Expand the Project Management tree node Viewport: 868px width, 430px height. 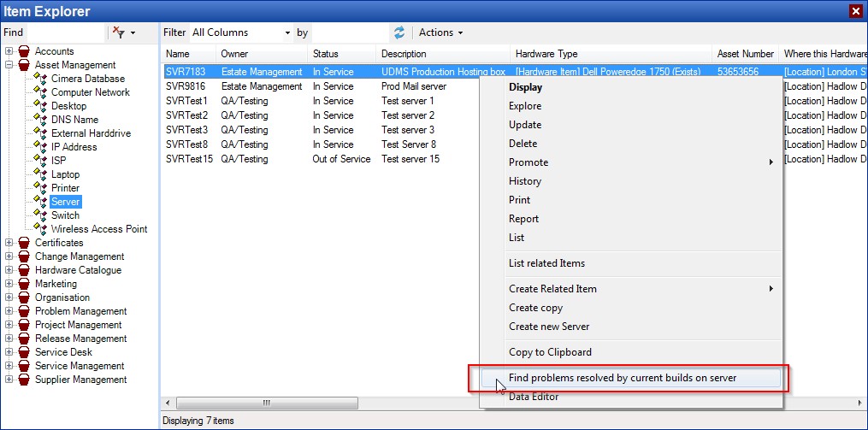[9, 325]
